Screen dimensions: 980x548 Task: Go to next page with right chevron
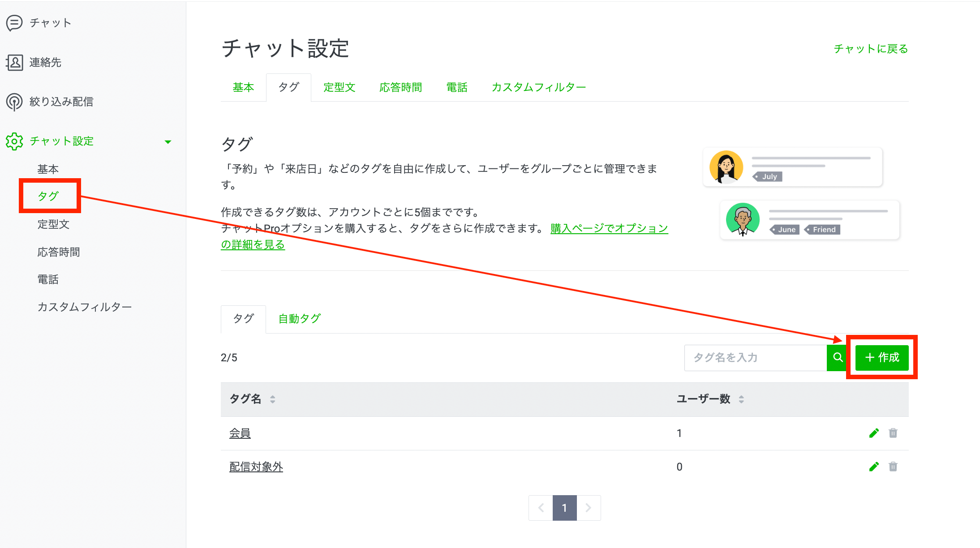coord(588,508)
